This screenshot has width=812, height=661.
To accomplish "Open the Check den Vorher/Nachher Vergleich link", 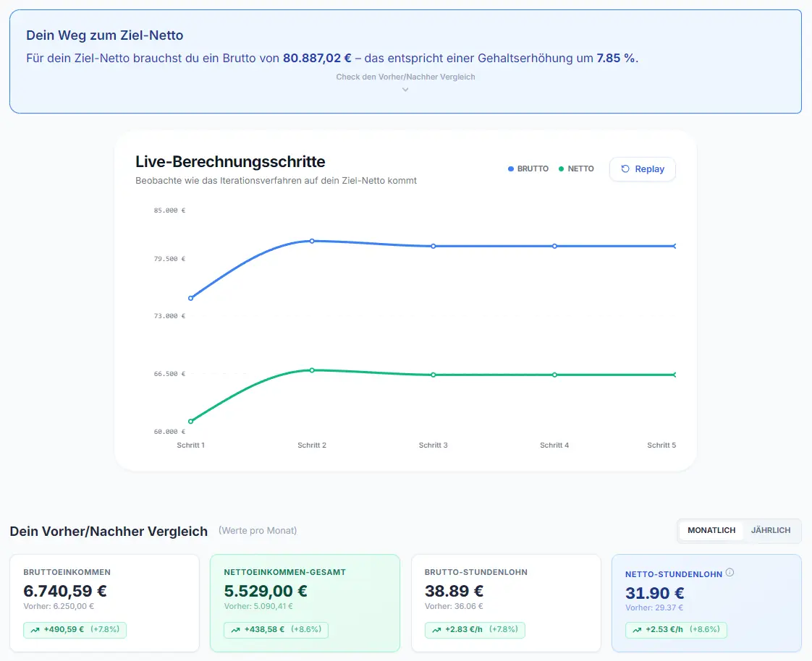I will tap(405, 77).
